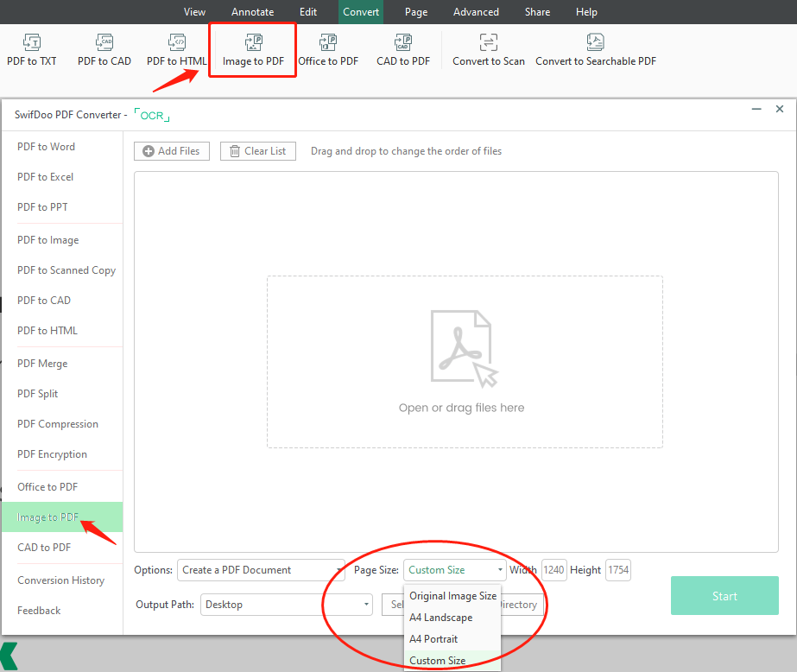Open the Help menu

[x=586, y=12]
